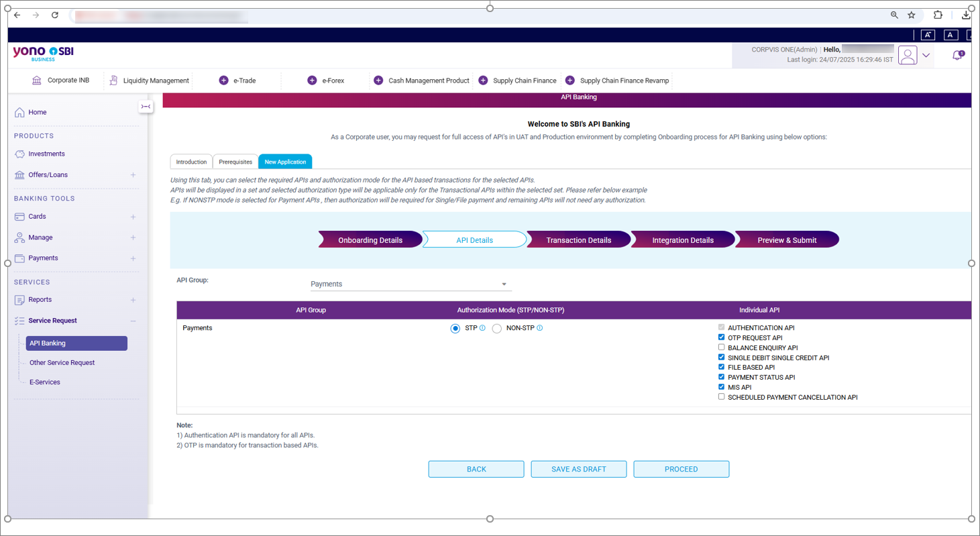This screenshot has height=536, width=980.
Task: Click the zoom magnifier icon in address bar
Action: (x=894, y=15)
